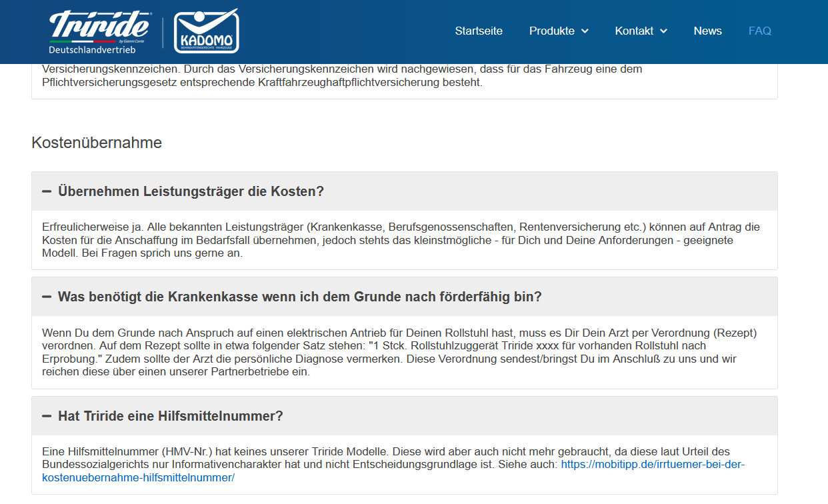Click the KADOMO logo in header
This screenshot has width=828, height=504.
pos(206,31)
